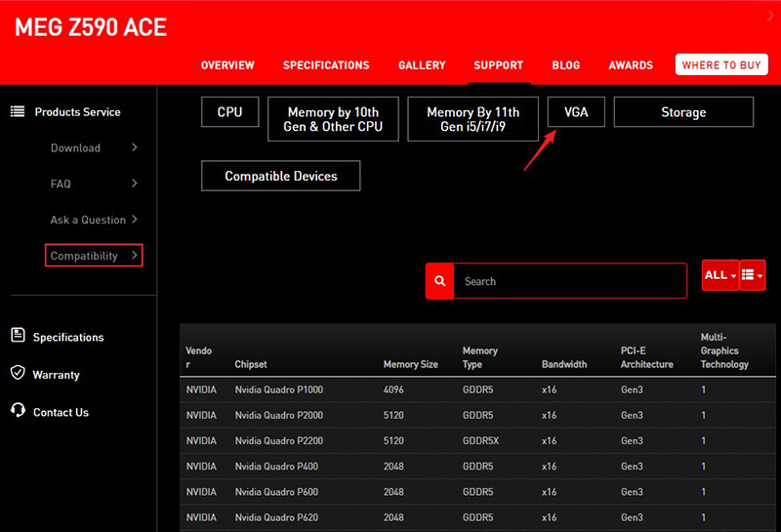
Task: Select the SUPPORT tab
Action: (x=499, y=65)
